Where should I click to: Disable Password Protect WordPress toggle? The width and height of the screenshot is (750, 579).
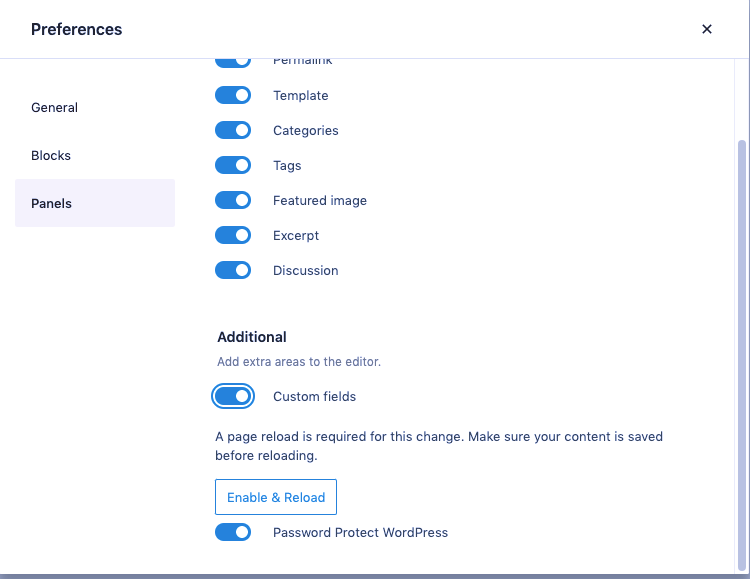[x=233, y=532]
